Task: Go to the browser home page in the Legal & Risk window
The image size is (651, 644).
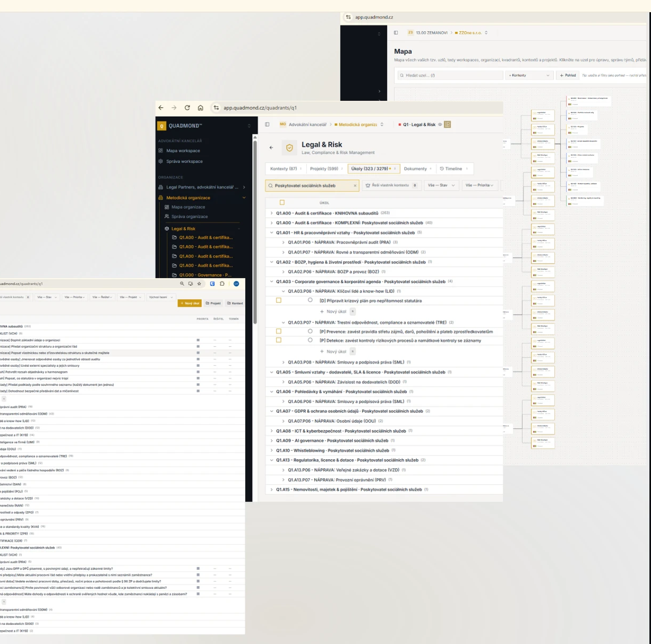Action: [x=200, y=108]
